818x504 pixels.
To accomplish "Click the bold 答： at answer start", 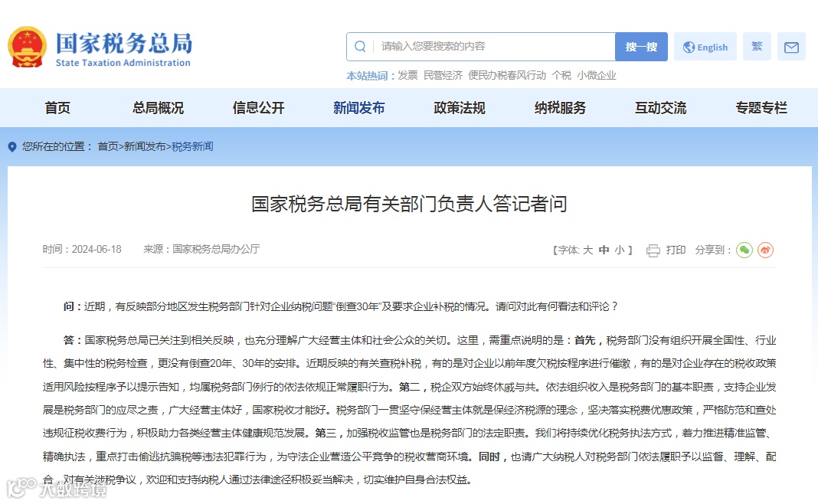I will [x=73, y=340].
